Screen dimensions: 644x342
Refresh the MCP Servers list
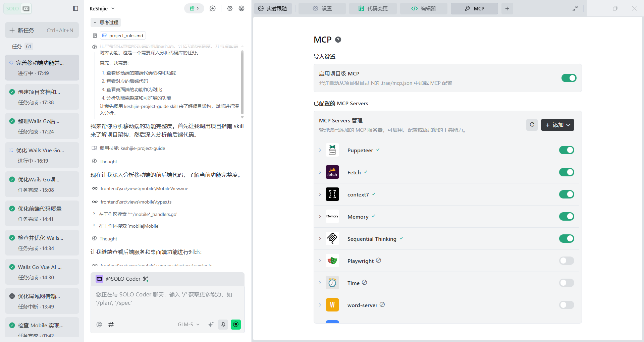[532, 125]
